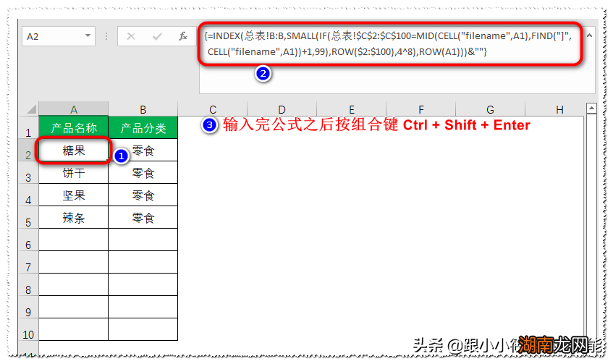Screen dimensions: 613x364
Task: Select row 7 header
Action: (28, 263)
